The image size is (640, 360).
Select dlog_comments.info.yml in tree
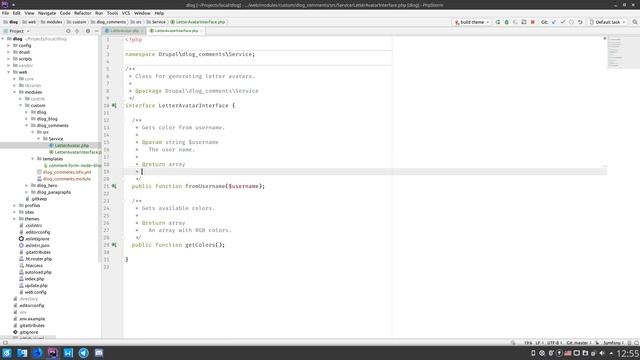[x=67, y=172]
